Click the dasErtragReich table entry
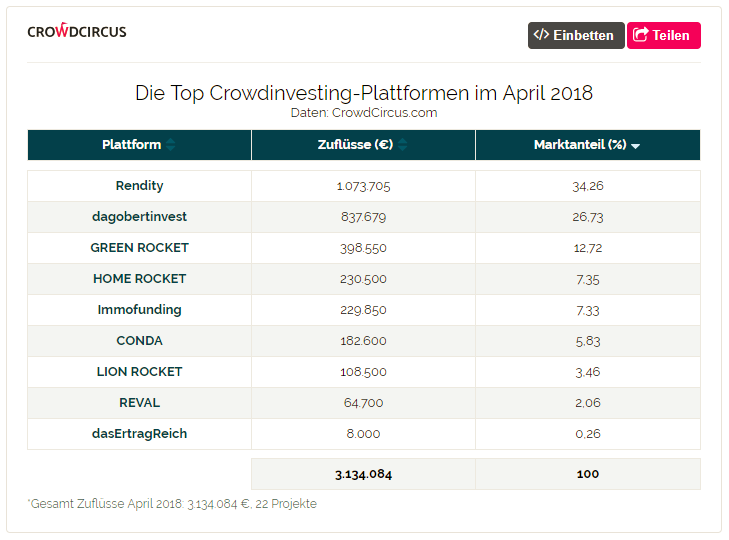729x540 pixels. (139, 434)
